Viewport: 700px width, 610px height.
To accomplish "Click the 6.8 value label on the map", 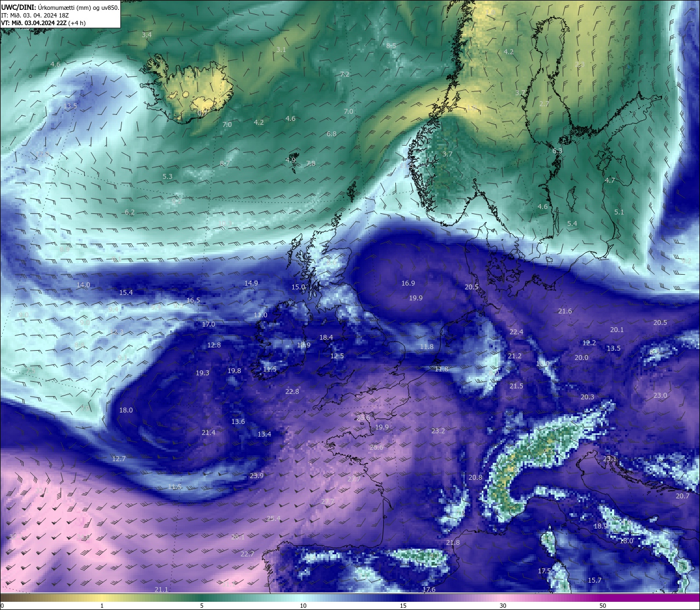I will [x=331, y=134].
